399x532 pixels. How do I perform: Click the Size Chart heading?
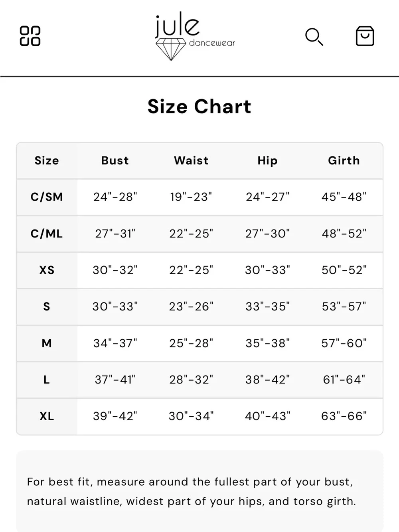point(199,107)
